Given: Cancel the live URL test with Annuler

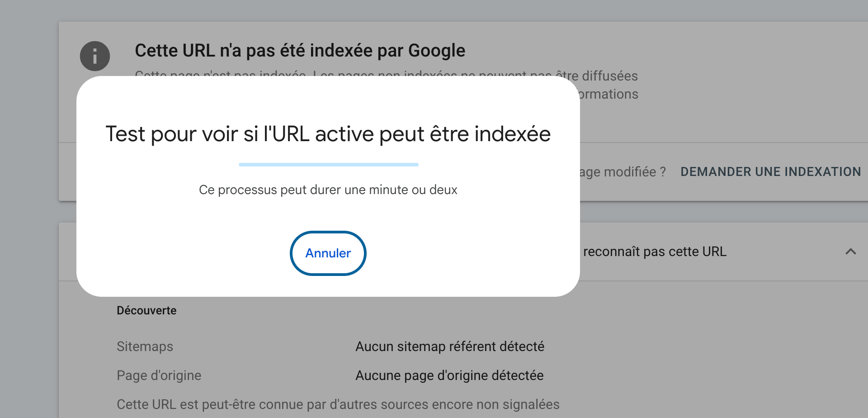Looking at the screenshot, I should [x=328, y=253].
